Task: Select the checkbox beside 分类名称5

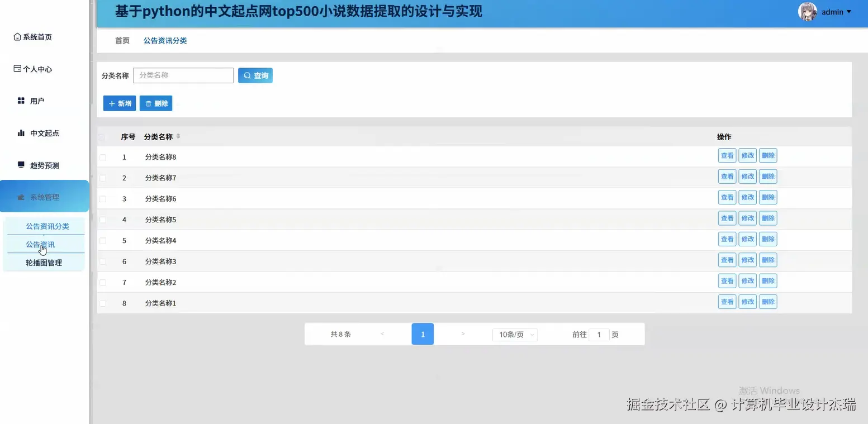Action: 103,220
